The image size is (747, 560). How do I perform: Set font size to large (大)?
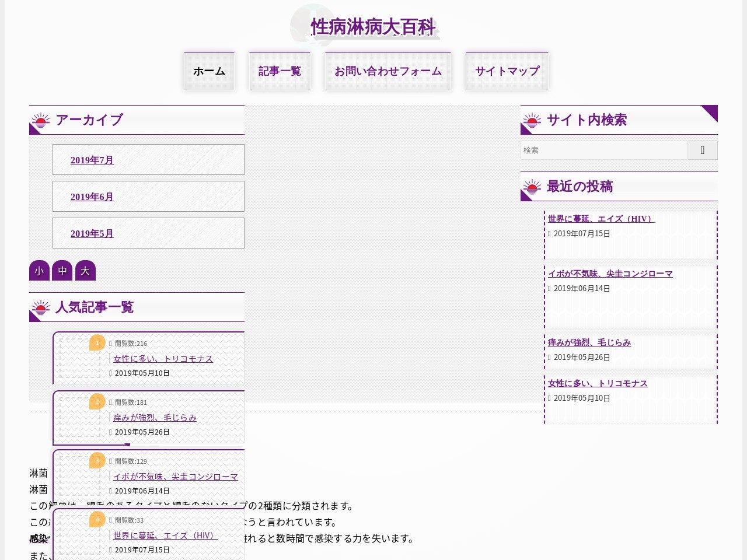85,271
